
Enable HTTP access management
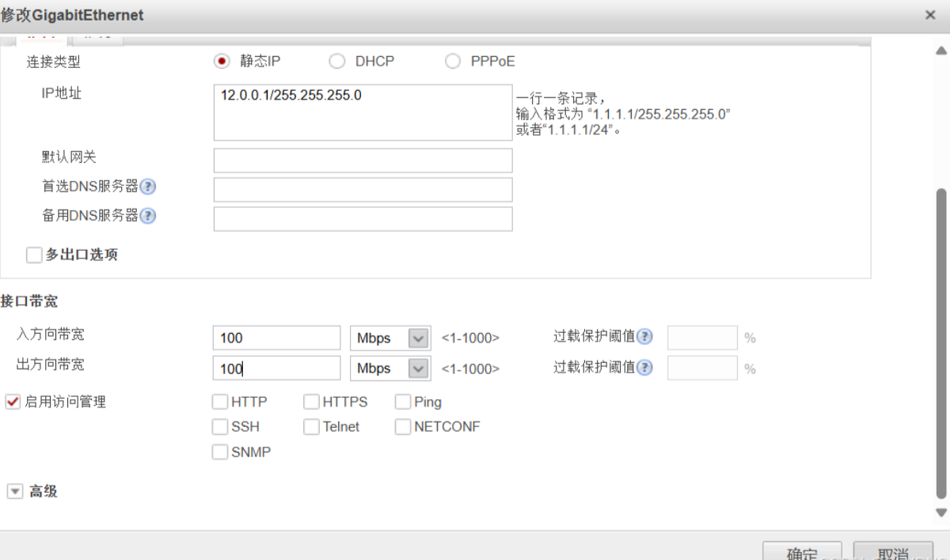[x=220, y=402]
